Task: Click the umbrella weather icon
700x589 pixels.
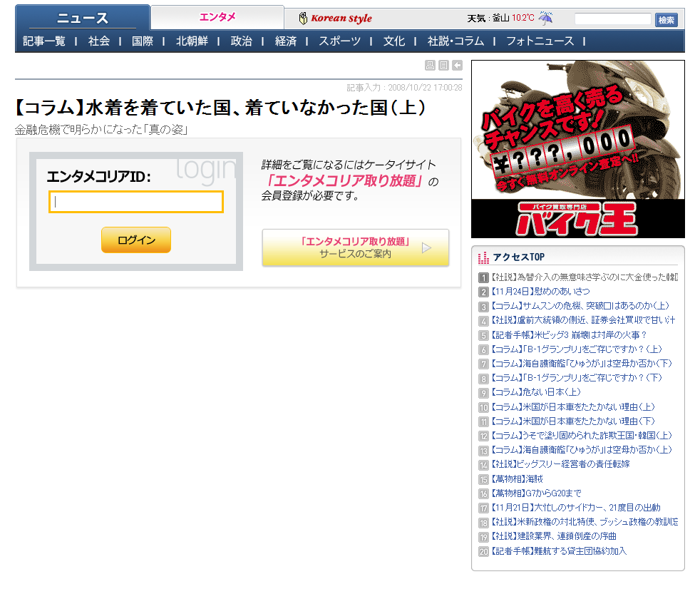Action: (545, 18)
